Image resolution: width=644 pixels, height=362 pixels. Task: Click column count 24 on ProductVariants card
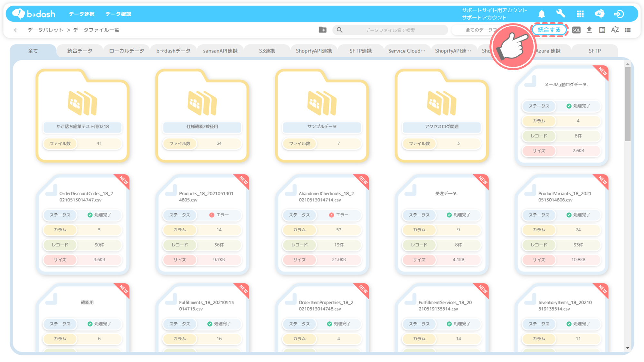pyautogui.click(x=578, y=230)
